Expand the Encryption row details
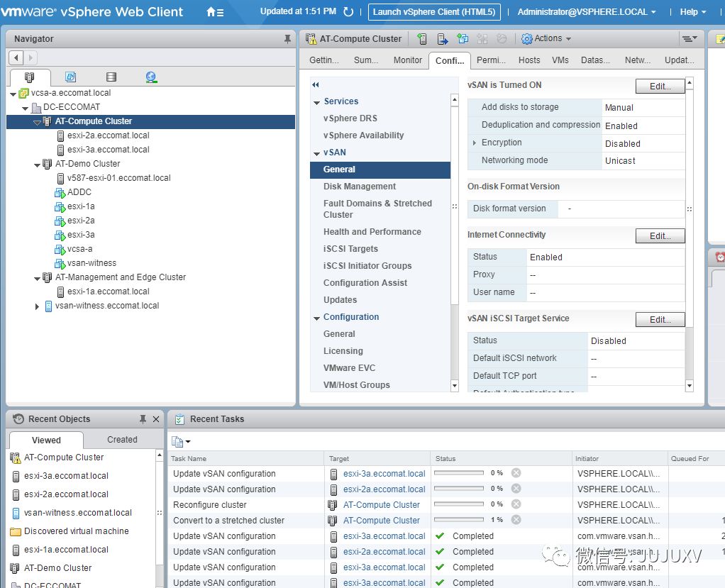Viewport: 725px width, 588px height. click(x=475, y=143)
